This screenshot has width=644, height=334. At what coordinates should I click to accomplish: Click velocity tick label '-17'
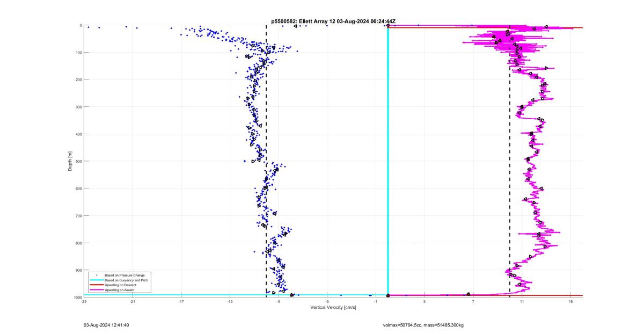(181, 301)
